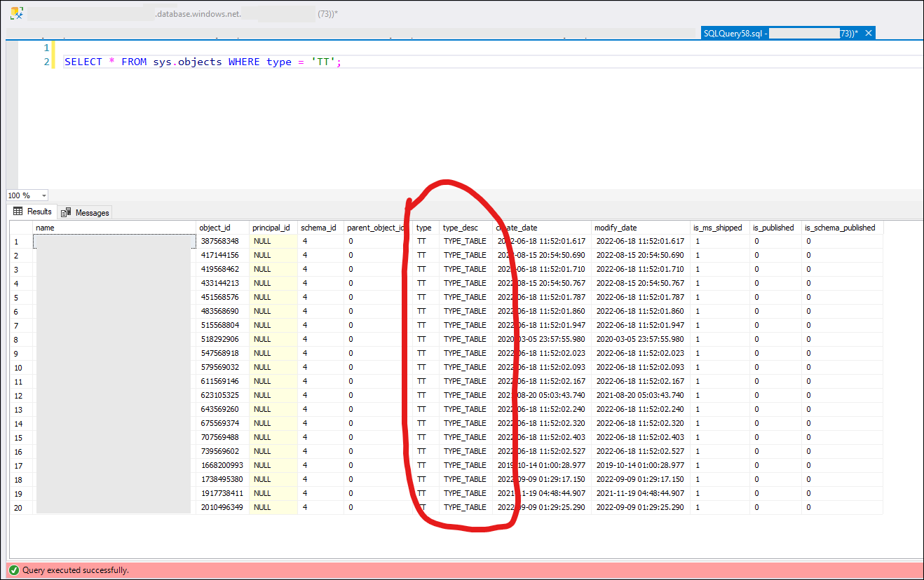Click the SQL query file icon top-left

15,13
